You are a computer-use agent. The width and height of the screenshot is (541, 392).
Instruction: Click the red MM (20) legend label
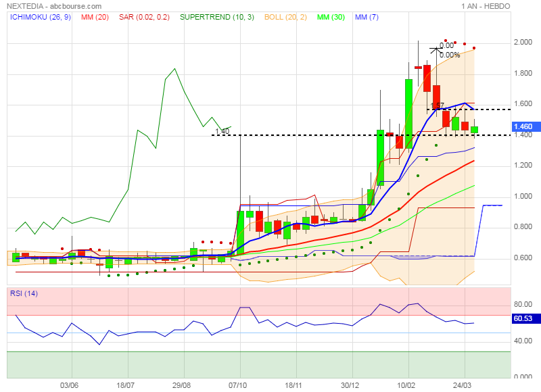coord(95,17)
